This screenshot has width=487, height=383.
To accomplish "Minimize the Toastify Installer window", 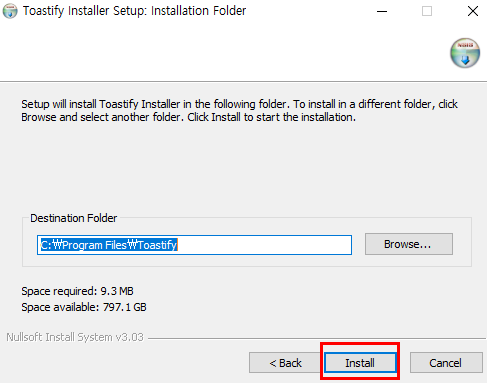I will pos(382,11).
